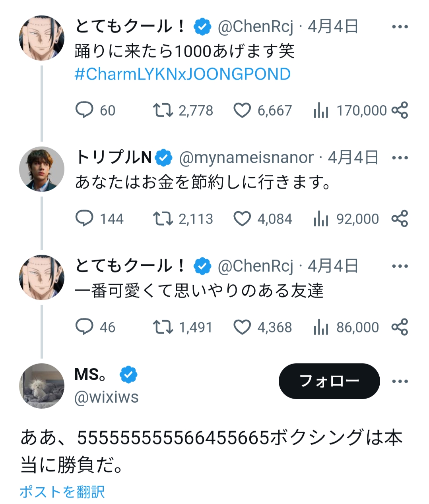Open the @wixiws handle profile
This screenshot has width=429, height=504.
tap(107, 397)
